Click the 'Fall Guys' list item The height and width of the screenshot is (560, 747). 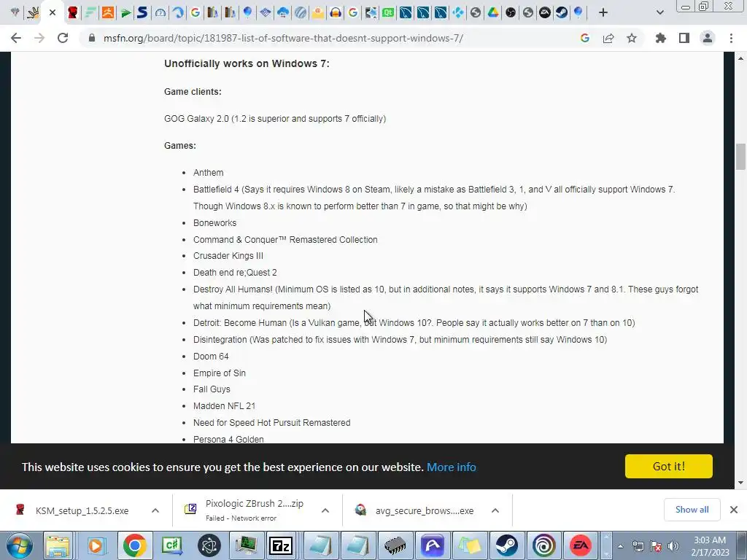pyautogui.click(x=212, y=389)
